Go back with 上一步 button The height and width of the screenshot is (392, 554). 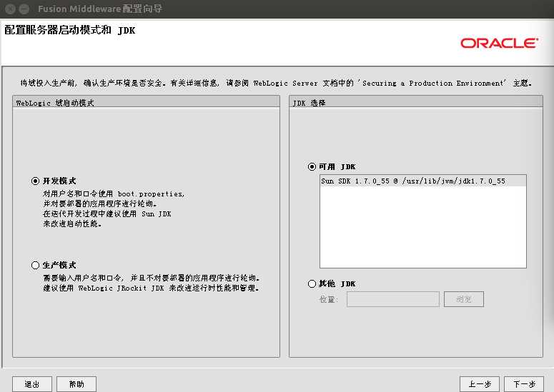[480, 384]
